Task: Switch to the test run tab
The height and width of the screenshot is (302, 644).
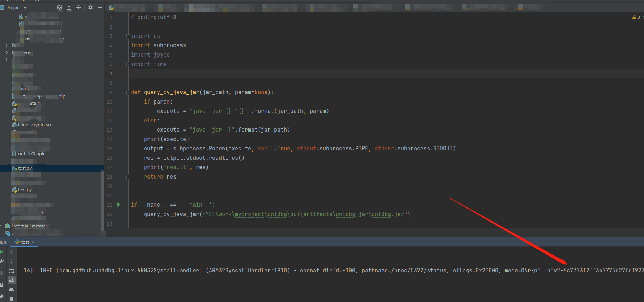Action: click(x=25, y=242)
